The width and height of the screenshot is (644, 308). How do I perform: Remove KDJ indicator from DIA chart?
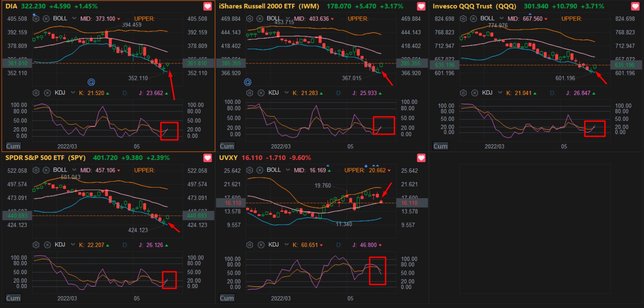point(47,93)
